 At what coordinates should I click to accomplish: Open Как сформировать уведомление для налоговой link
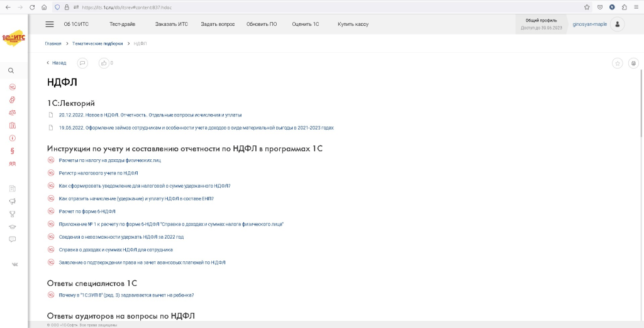(x=145, y=186)
